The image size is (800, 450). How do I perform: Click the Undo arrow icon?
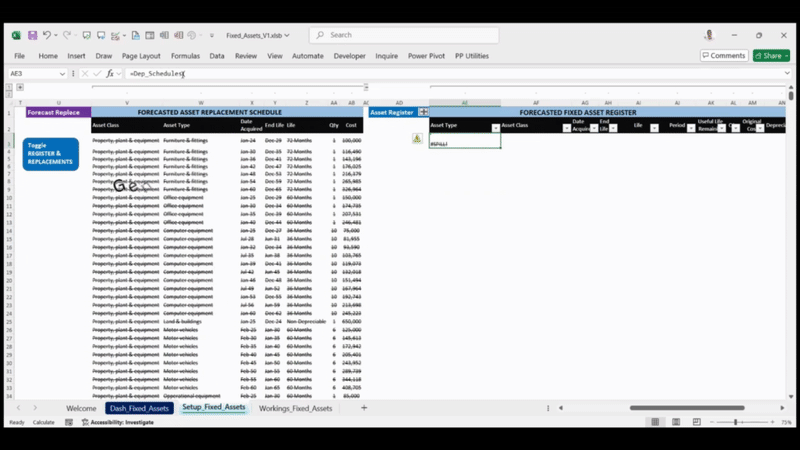click(46, 35)
